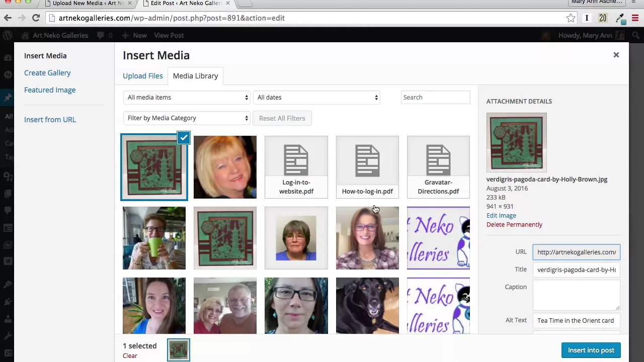Click the attachment details preview image
Image resolution: width=644 pixels, height=362 pixels.
tap(517, 142)
